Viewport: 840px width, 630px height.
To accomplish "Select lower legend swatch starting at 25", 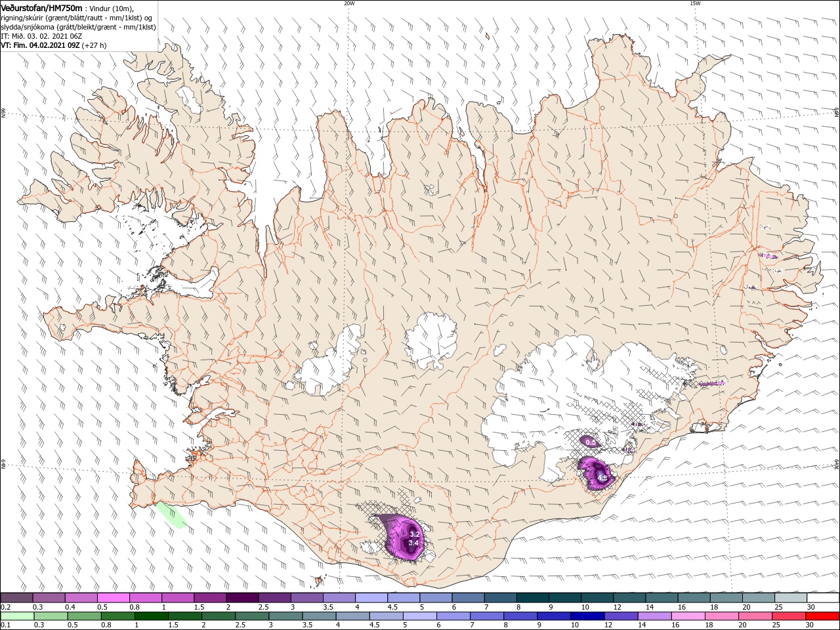I will pos(789,616).
